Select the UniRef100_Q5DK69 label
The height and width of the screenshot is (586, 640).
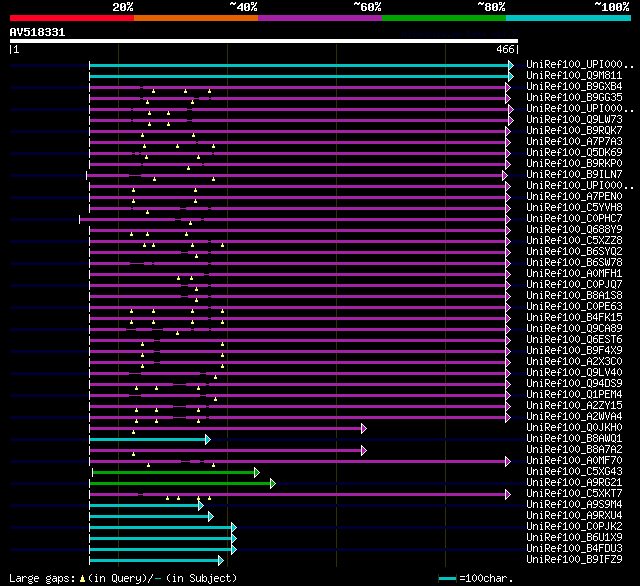[574, 153]
